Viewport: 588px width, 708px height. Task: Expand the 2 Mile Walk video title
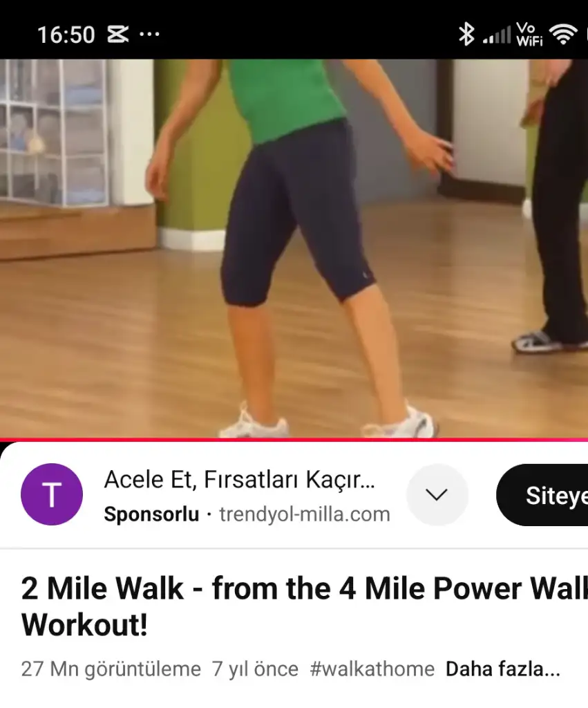click(x=304, y=606)
